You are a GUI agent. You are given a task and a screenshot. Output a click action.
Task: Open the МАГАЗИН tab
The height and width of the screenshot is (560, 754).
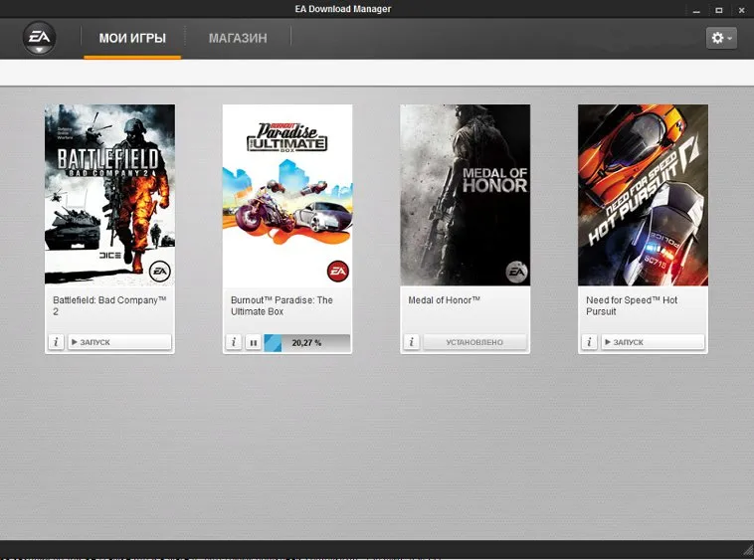click(x=238, y=39)
